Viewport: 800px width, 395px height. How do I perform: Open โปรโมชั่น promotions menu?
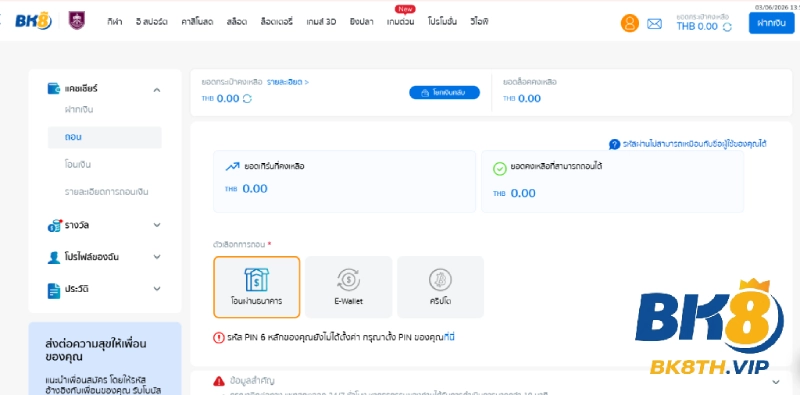coord(442,22)
